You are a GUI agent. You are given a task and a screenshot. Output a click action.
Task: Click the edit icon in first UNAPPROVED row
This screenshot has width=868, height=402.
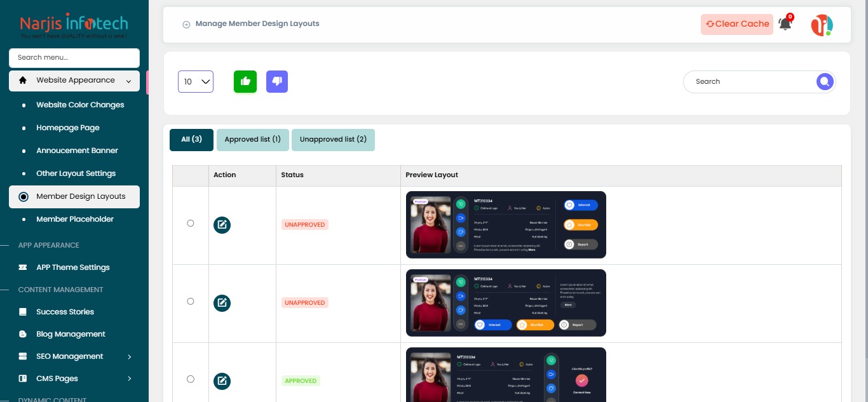coord(222,225)
